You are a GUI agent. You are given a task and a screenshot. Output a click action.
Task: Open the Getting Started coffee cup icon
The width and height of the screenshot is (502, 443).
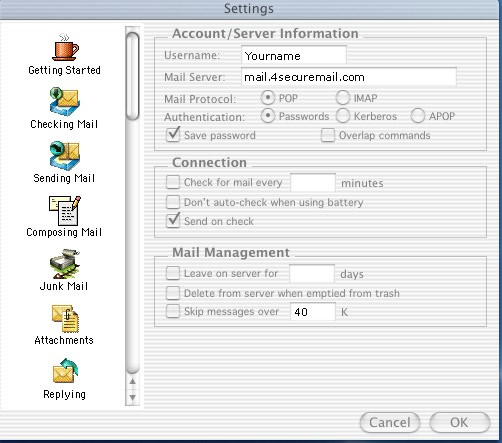pos(66,47)
